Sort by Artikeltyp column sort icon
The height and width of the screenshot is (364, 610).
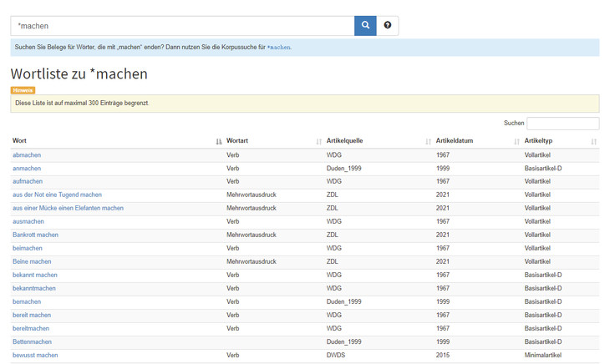pyautogui.click(x=593, y=142)
